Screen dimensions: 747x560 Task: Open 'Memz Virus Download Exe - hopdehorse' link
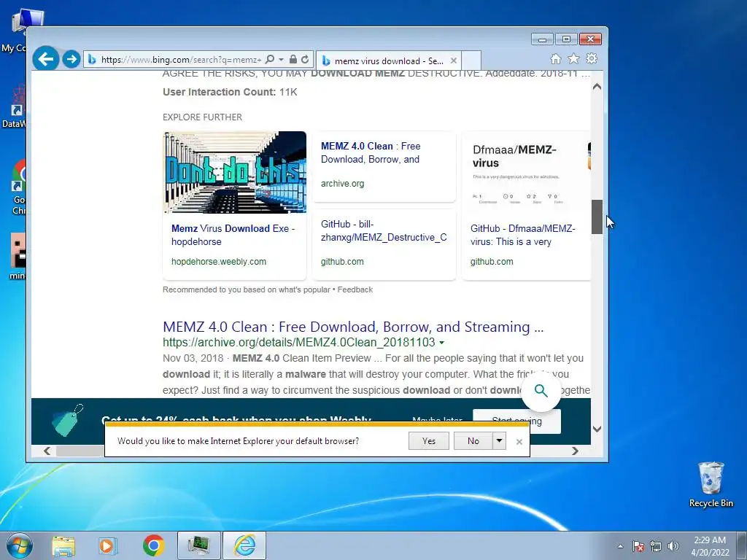point(233,235)
